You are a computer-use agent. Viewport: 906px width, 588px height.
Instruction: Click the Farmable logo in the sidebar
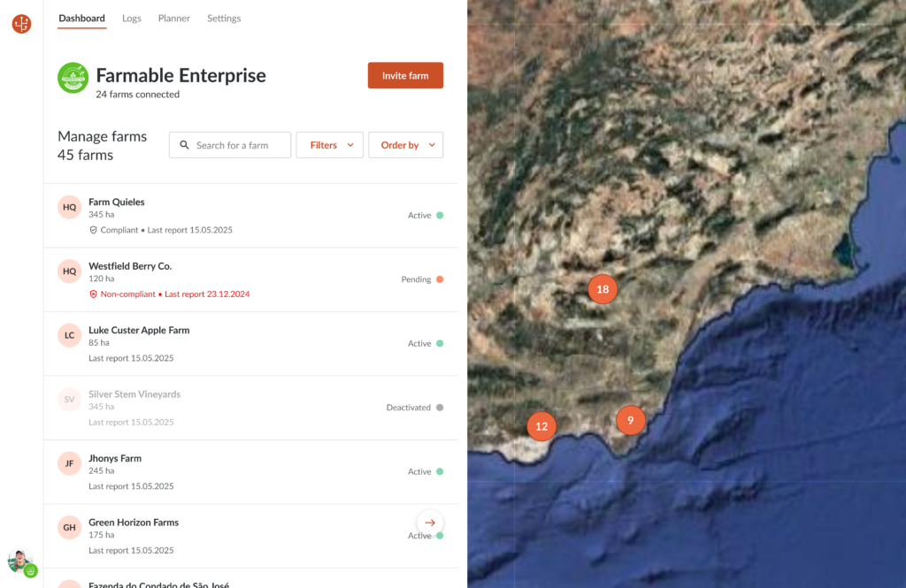21,24
